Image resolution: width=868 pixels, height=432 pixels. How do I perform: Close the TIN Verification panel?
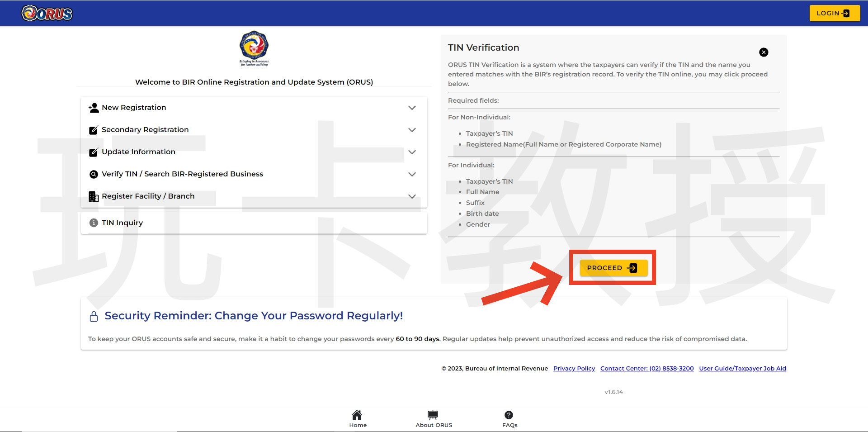coord(764,52)
